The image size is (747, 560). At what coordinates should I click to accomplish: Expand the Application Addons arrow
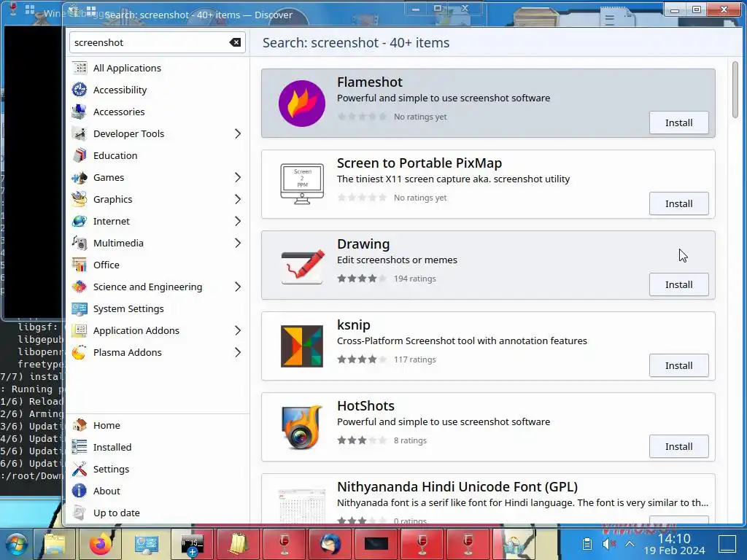click(x=238, y=331)
